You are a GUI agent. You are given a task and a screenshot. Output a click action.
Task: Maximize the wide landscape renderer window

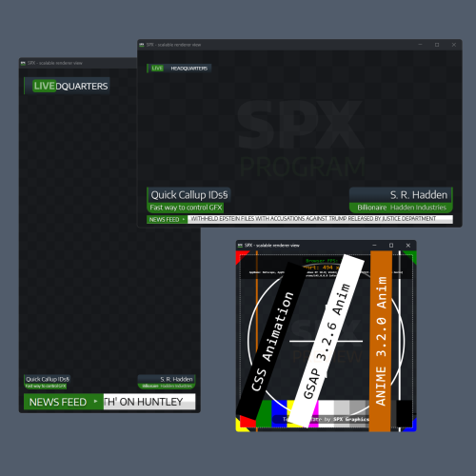coord(437,45)
